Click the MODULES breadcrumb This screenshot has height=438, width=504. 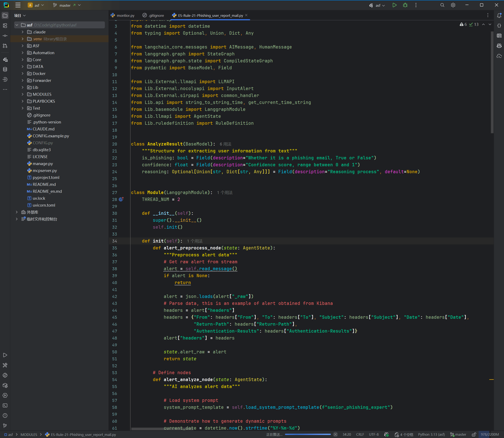(x=29, y=434)
